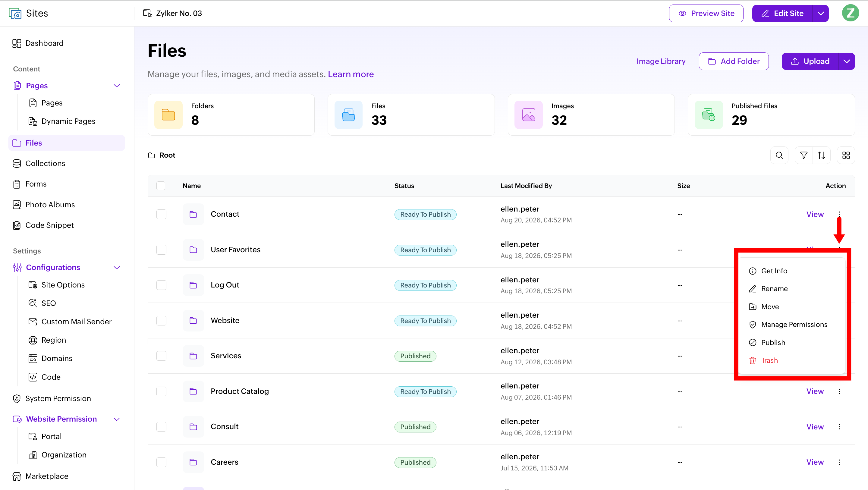Open the Product Catalog row three-dot menu
Viewport: 868px width, 490px height.
click(x=839, y=391)
